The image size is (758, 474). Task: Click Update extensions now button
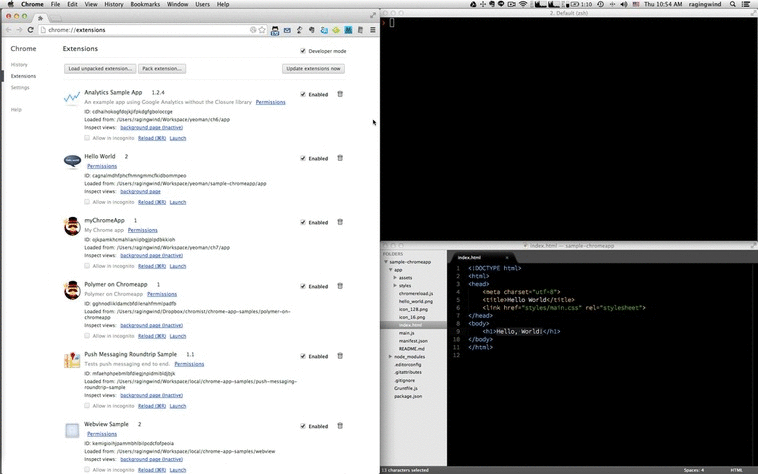coord(313,69)
